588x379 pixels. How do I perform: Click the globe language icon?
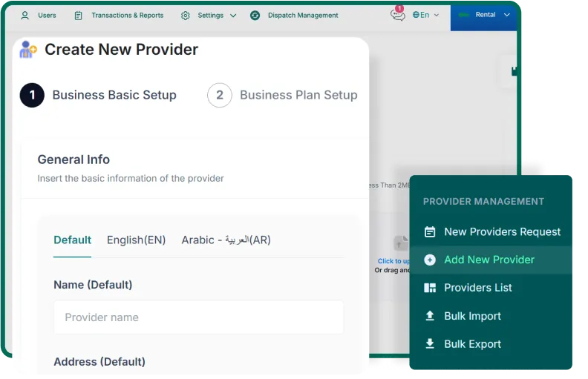(416, 15)
